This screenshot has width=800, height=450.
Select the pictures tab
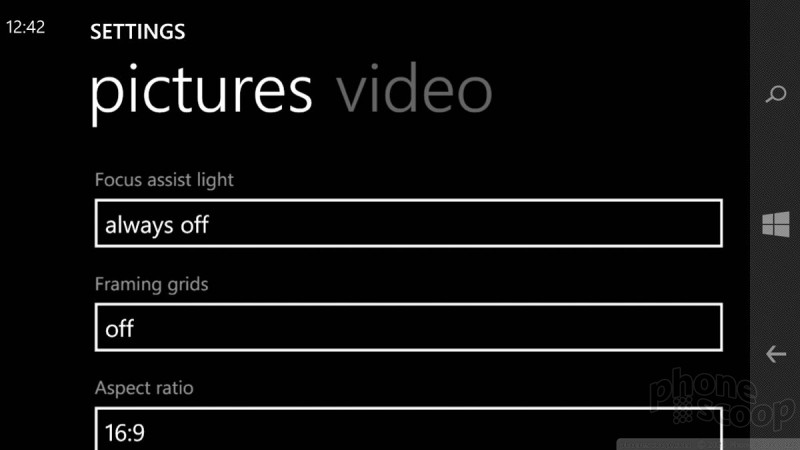[x=201, y=93]
